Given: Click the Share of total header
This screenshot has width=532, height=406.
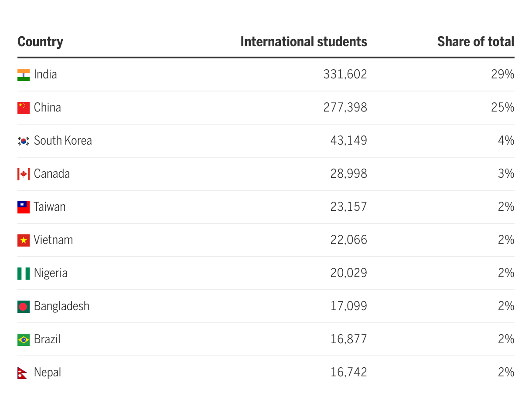Looking at the screenshot, I should tap(475, 42).
